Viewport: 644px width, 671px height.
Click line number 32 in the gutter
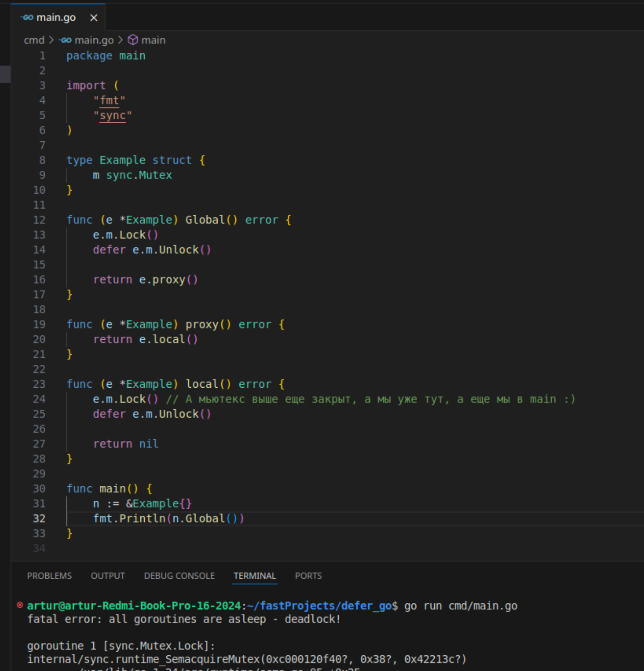39,519
